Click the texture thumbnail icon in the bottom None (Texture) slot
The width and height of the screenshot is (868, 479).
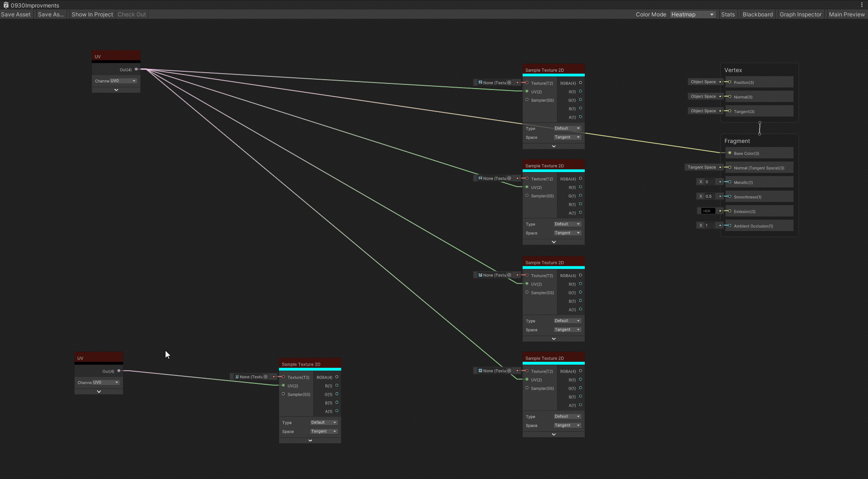[236, 377]
